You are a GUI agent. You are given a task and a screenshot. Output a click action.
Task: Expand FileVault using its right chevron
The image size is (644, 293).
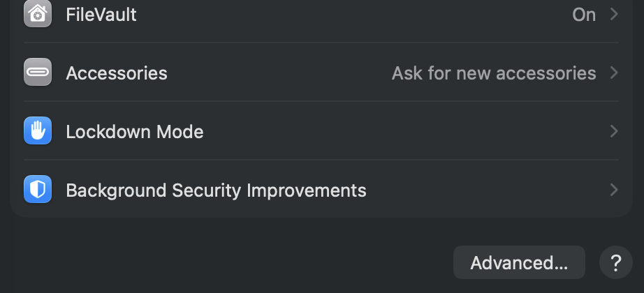tap(614, 14)
